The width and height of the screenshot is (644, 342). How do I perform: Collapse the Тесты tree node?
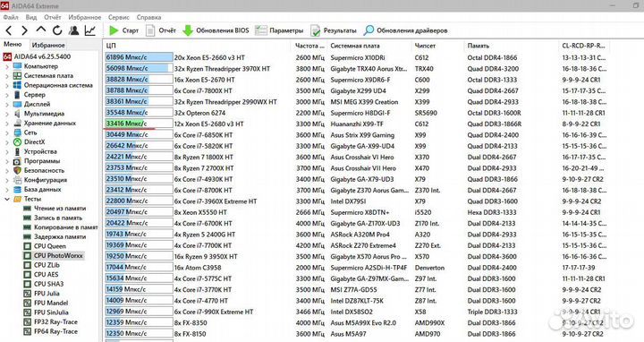click(7, 199)
